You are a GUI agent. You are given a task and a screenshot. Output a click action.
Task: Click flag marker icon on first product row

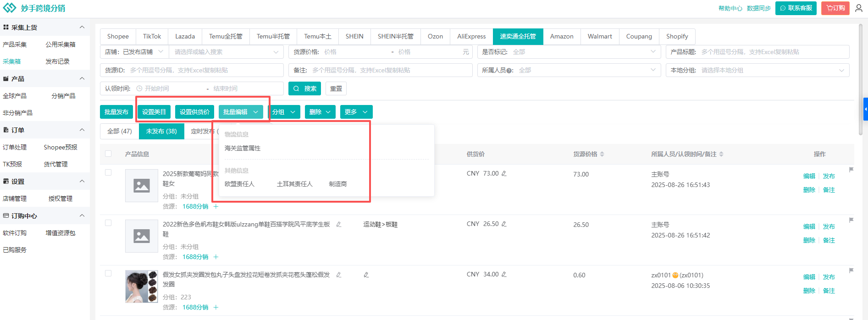tap(851, 170)
